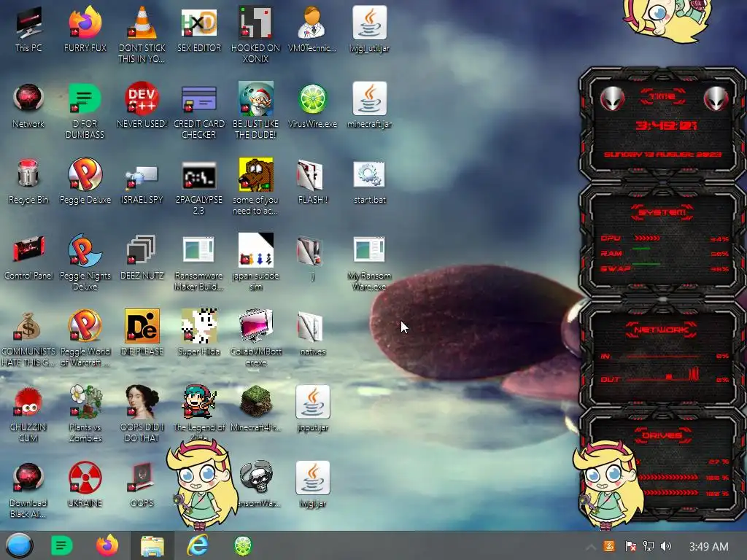The height and width of the screenshot is (560, 747).
Task: Open the lwjgl.jar file icon
Action: (x=312, y=477)
